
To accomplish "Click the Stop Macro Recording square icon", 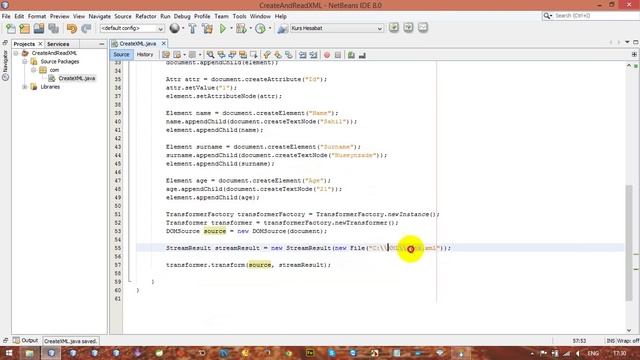I will coord(338,55).
